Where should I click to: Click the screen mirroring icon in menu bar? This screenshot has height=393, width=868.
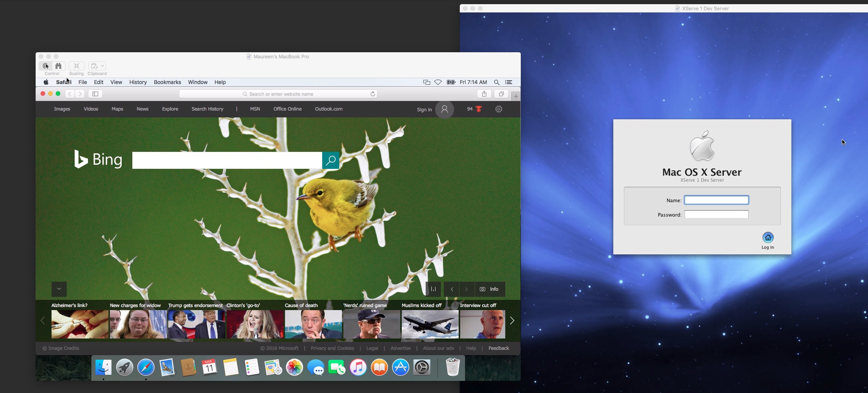click(426, 82)
